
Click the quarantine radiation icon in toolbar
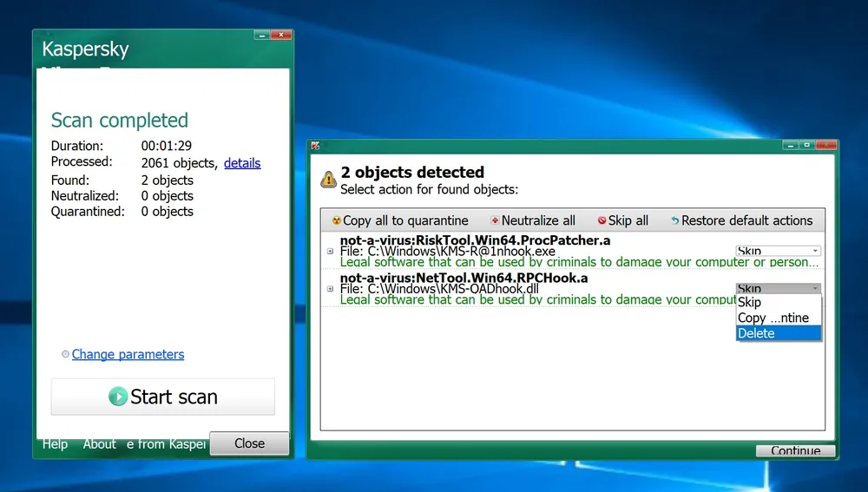(336, 221)
